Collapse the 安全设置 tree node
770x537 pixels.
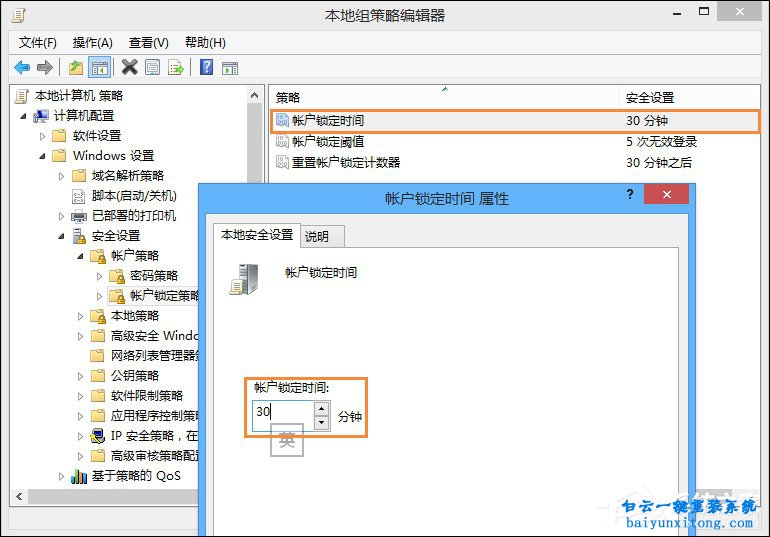[61, 236]
